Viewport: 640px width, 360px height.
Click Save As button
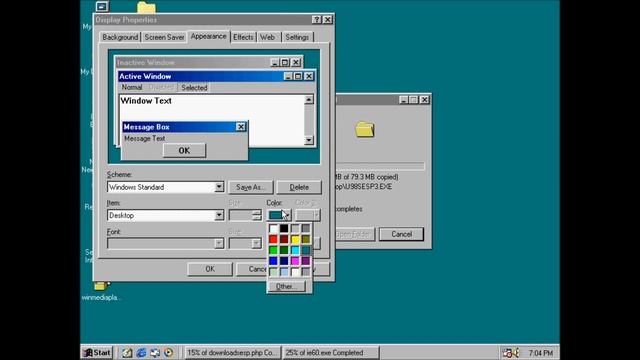[251, 187]
